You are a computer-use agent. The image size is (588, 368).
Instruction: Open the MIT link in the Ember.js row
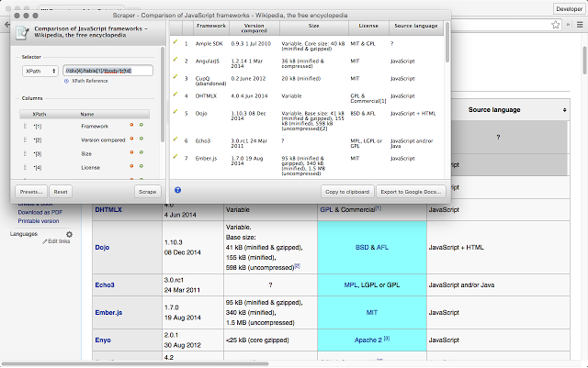click(x=371, y=313)
